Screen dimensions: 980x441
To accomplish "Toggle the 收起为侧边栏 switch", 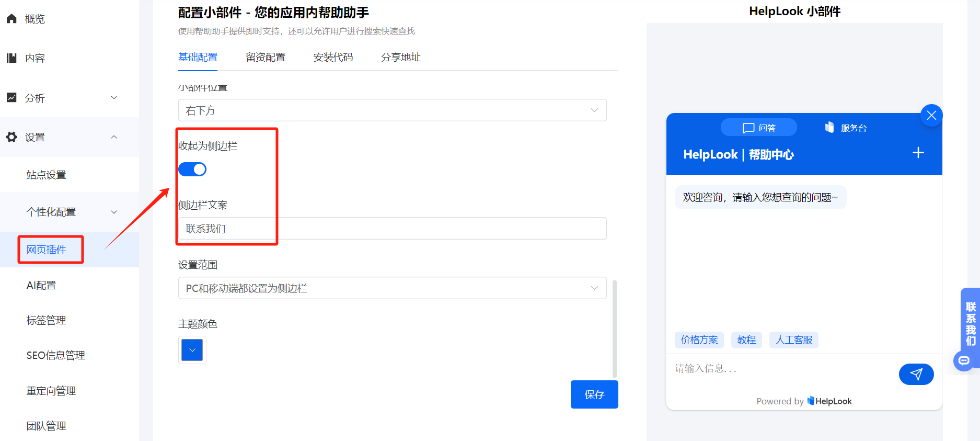I will (192, 169).
